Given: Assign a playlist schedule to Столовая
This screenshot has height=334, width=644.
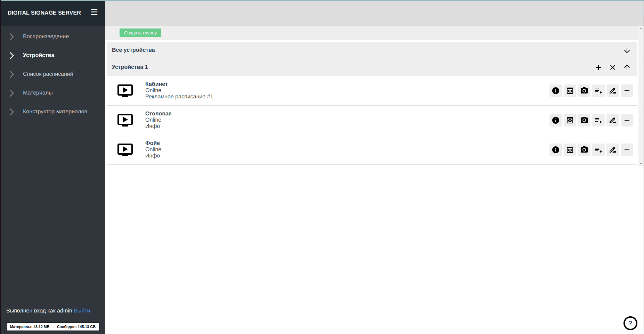Looking at the screenshot, I should 598,120.
